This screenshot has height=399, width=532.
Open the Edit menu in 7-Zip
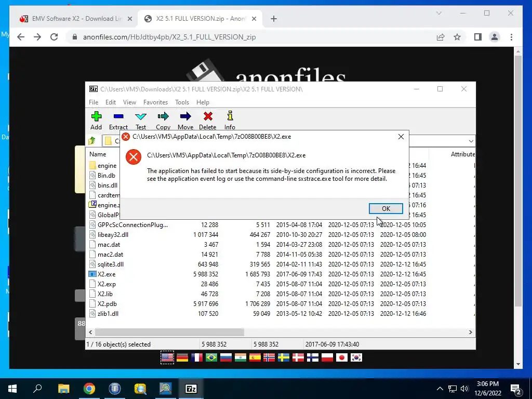coord(110,102)
